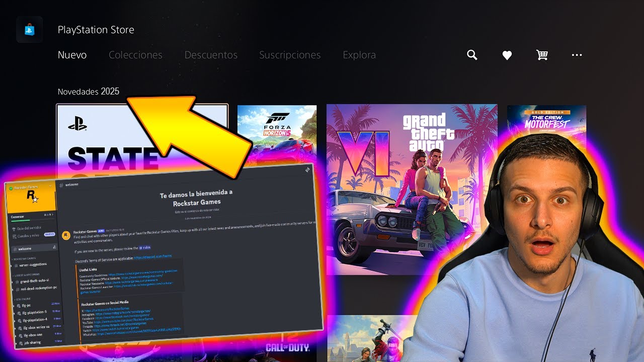The width and height of the screenshot is (644, 362).
Task: Open the X social media link
Action: coord(107,309)
